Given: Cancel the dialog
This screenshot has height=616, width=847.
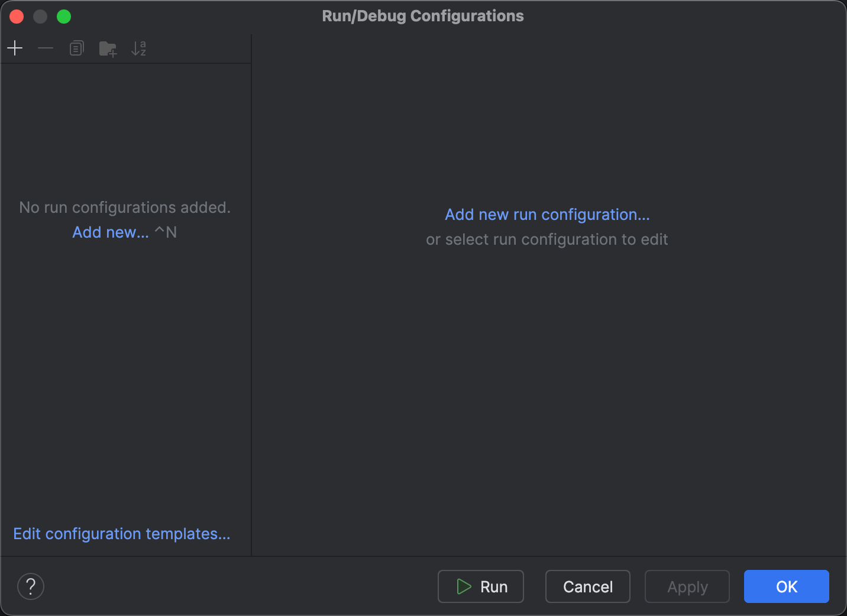Looking at the screenshot, I should 587,586.
